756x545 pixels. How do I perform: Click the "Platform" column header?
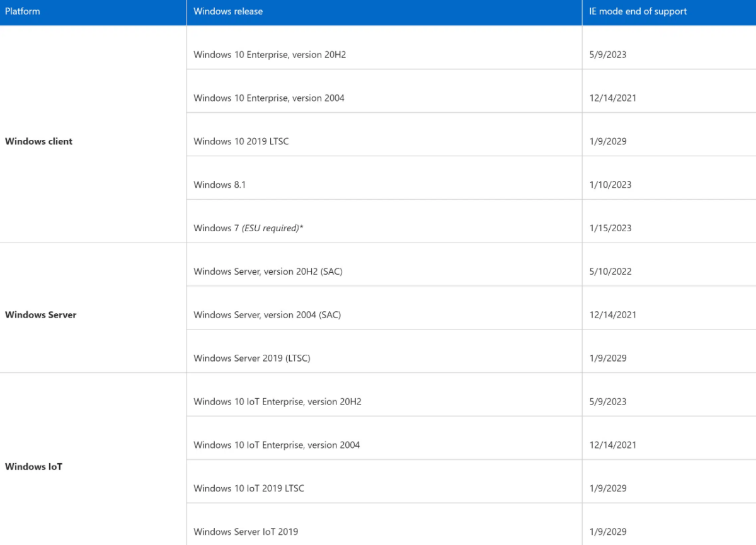[x=93, y=11]
